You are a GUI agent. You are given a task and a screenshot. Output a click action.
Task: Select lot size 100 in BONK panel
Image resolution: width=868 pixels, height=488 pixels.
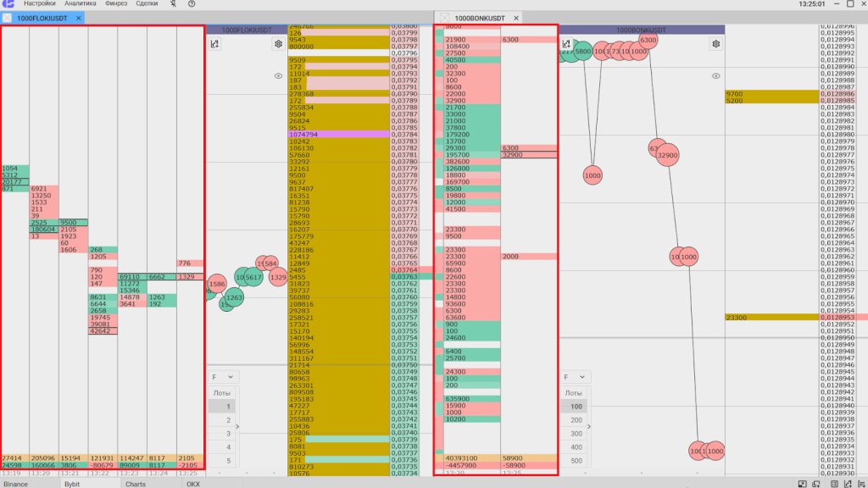click(x=576, y=407)
